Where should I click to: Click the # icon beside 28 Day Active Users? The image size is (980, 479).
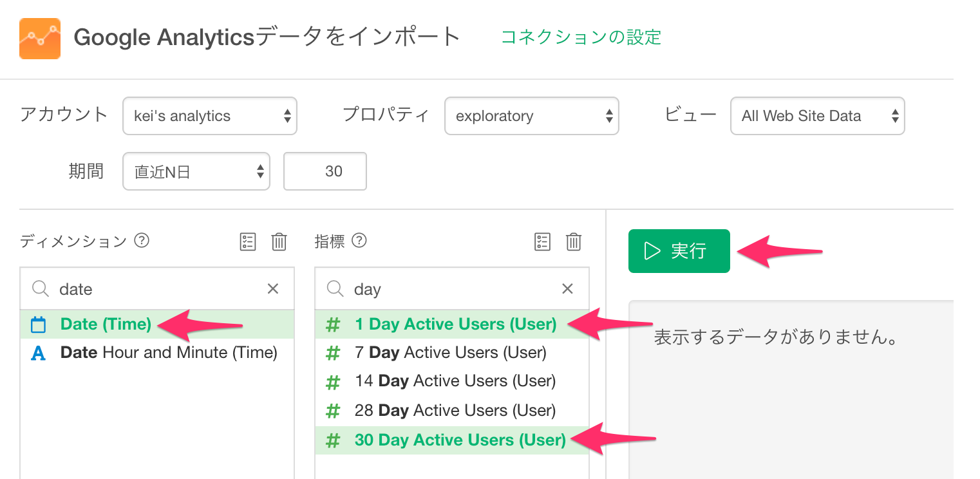[333, 411]
